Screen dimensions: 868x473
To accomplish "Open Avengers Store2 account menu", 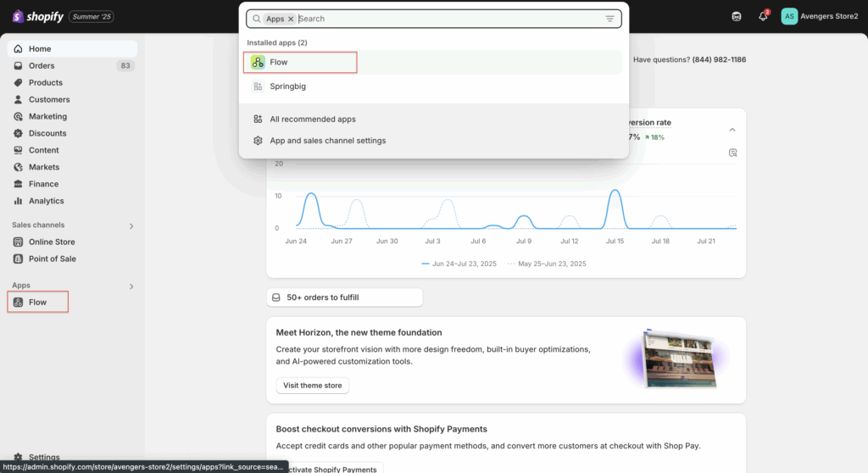I will [820, 17].
